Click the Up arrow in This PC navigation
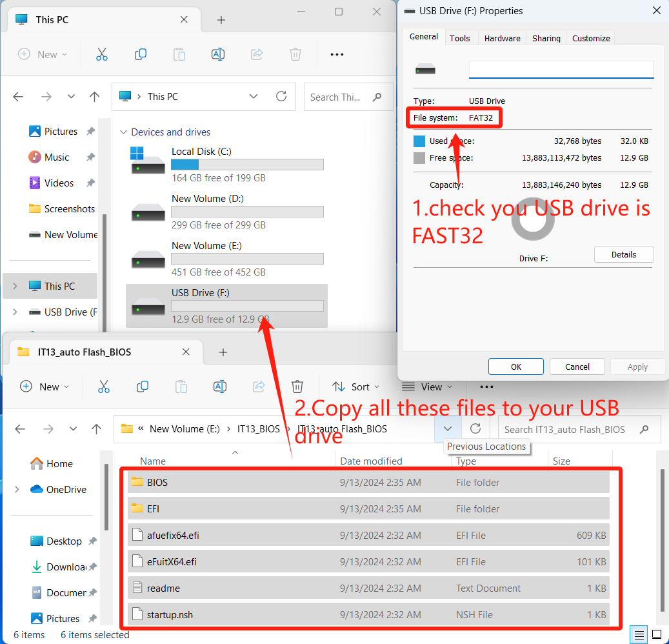669x644 pixels. [x=95, y=97]
